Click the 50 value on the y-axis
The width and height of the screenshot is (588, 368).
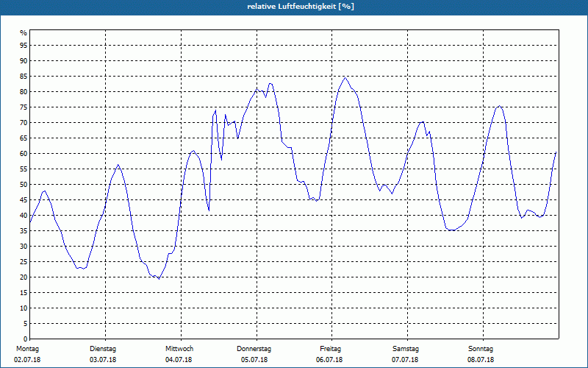pyautogui.click(x=24, y=185)
